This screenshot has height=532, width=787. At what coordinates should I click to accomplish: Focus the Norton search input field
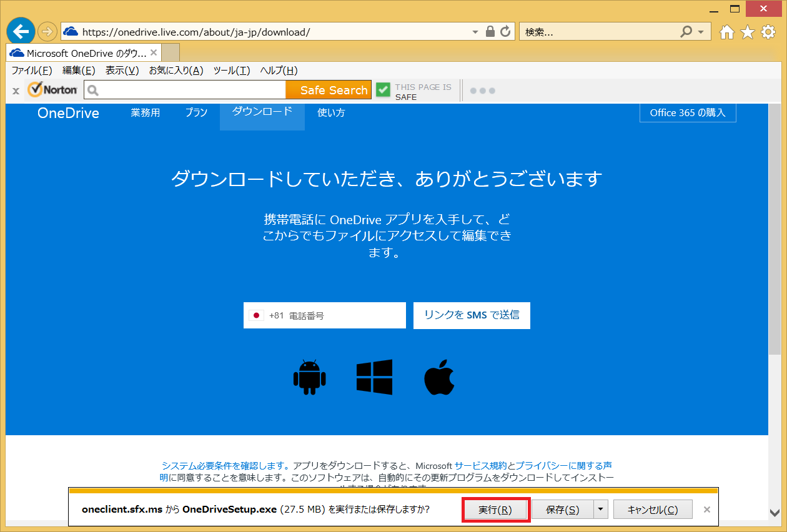[185, 90]
